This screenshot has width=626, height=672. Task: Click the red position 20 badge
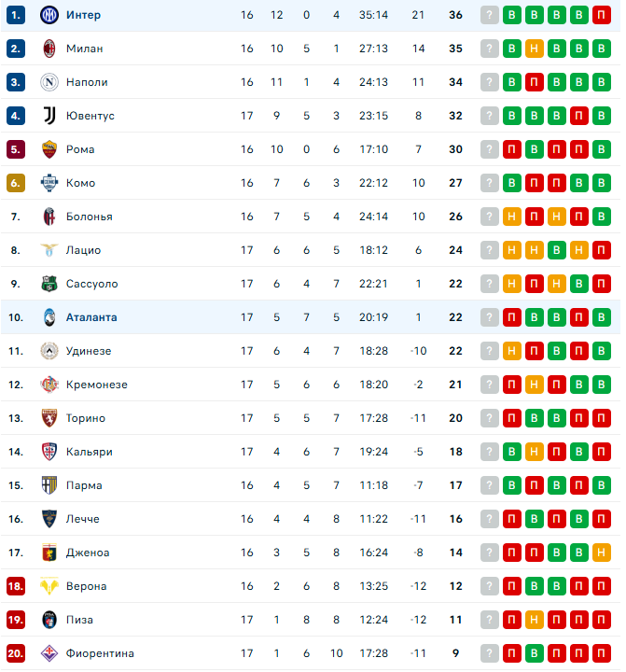pyautogui.click(x=16, y=653)
